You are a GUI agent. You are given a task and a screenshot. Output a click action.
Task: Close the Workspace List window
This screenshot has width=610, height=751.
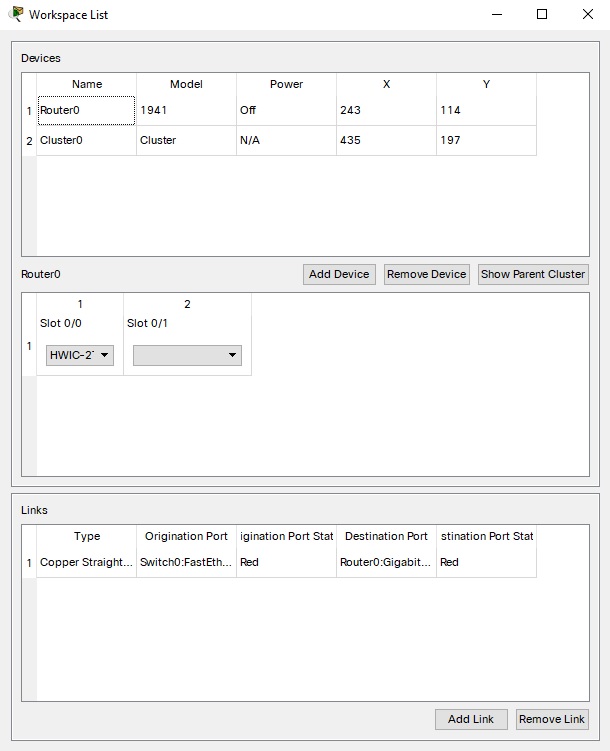pyautogui.click(x=588, y=14)
